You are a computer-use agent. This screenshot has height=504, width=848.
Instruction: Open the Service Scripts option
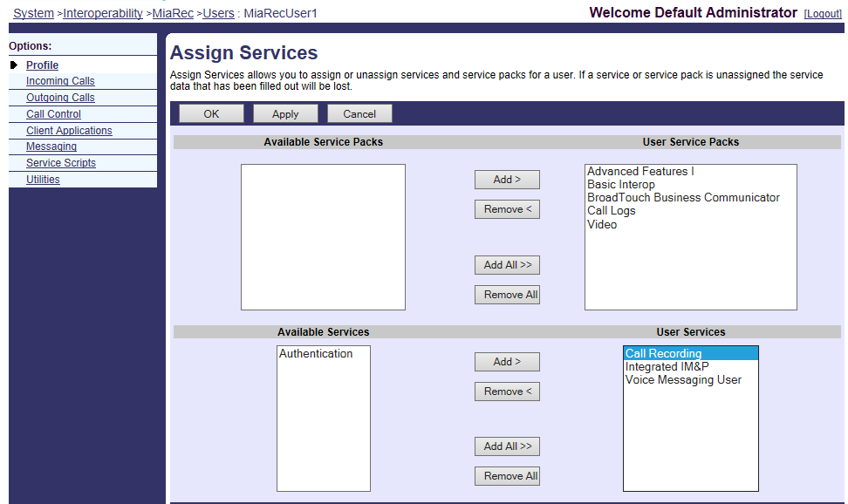(61, 163)
